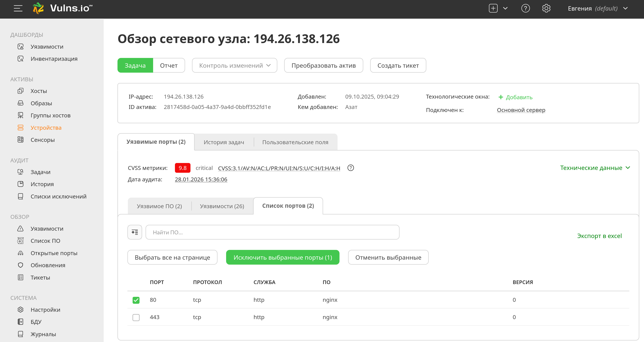The image size is (644, 342).
Task: Open Сенсоры from sidebar
Action: point(43,140)
